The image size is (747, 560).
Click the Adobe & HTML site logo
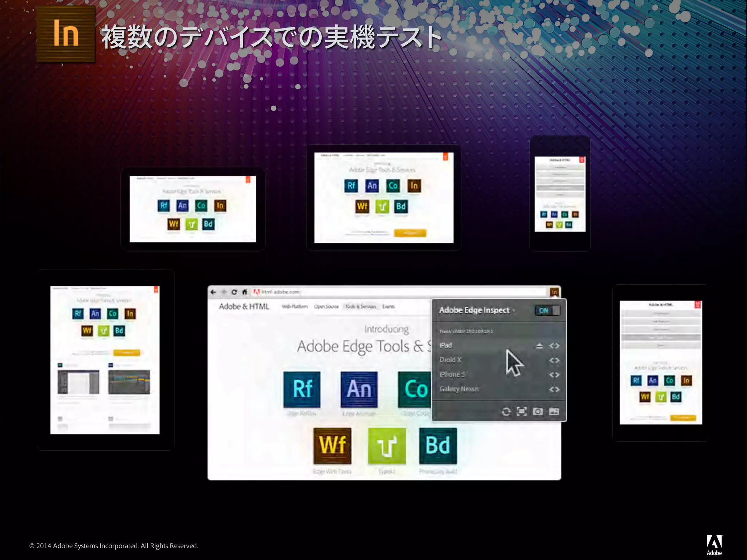click(x=244, y=307)
